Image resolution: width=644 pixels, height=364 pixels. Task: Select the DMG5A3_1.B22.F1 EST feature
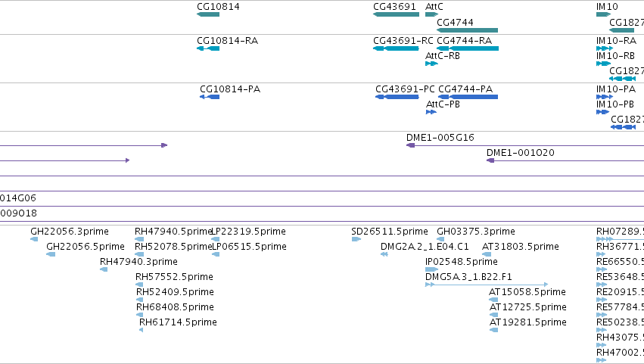[x=487, y=285]
